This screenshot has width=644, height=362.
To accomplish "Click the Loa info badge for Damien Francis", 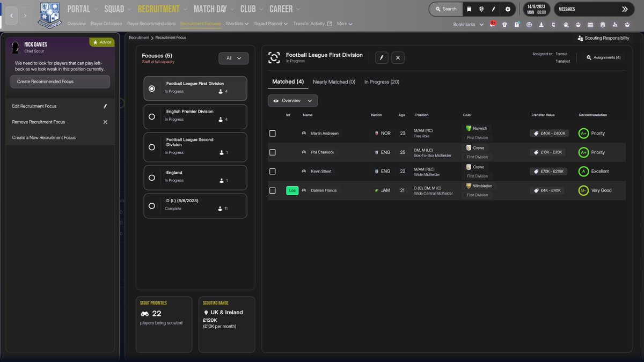I will pyautogui.click(x=292, y=190).
